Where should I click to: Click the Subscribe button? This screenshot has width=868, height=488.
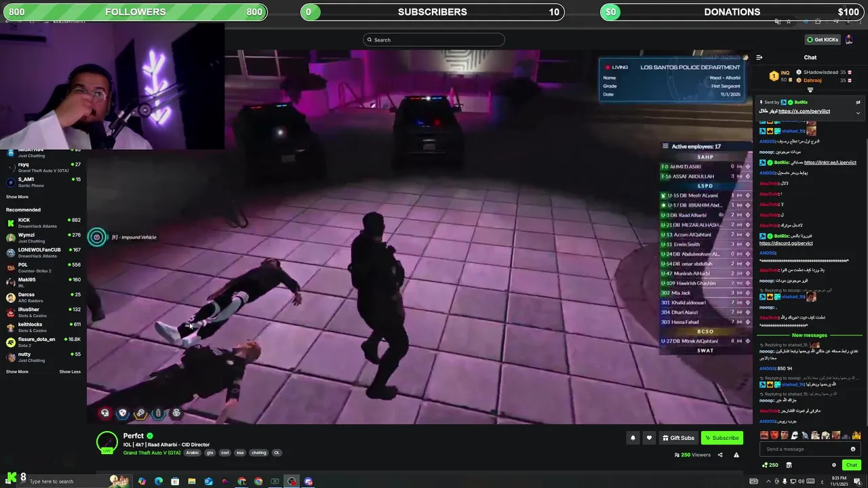722,438
